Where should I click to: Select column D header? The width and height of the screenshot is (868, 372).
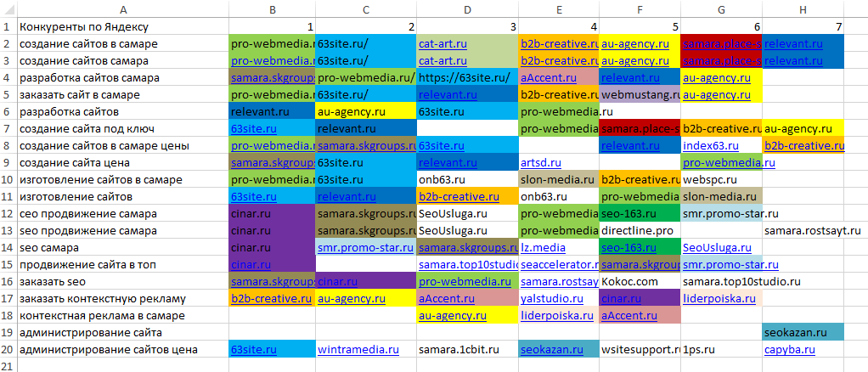click(467, 8)
